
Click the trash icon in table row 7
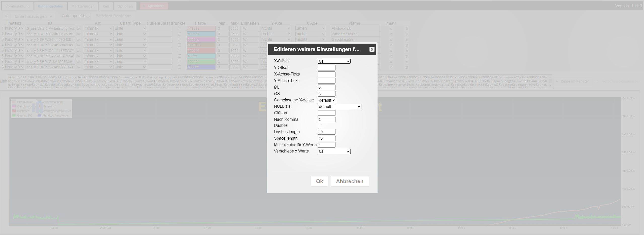pyautogui.click(x=406, y=62)
